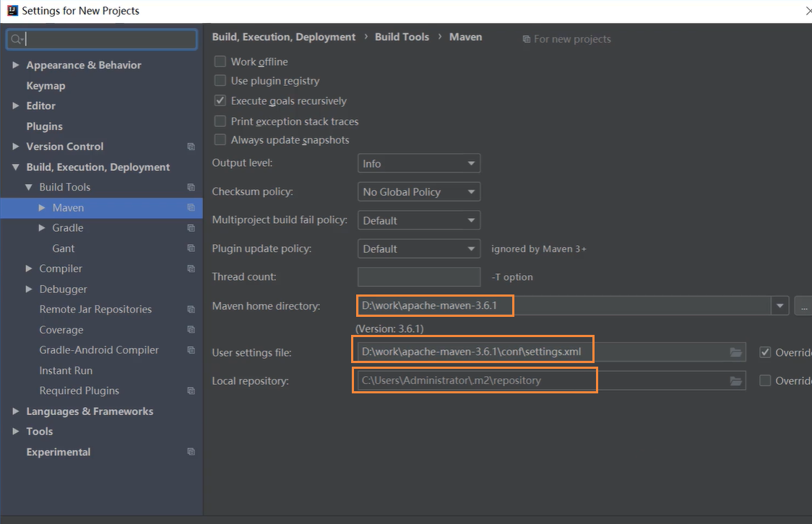
Task: Click project-level icon next to Remote Jar Repositories
Action: [x=191, y=310]
